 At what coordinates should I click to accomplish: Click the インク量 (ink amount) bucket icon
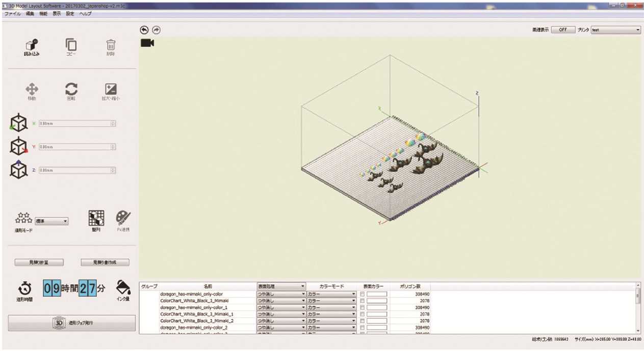123,287
